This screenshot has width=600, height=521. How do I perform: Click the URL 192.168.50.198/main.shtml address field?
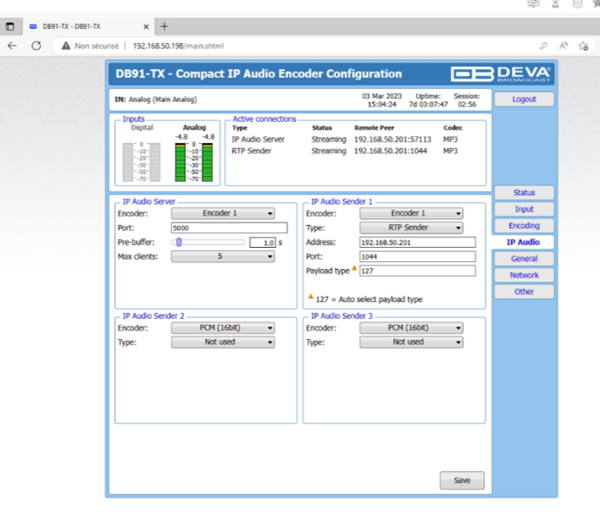pyautogui.click(x=178, y=46)
